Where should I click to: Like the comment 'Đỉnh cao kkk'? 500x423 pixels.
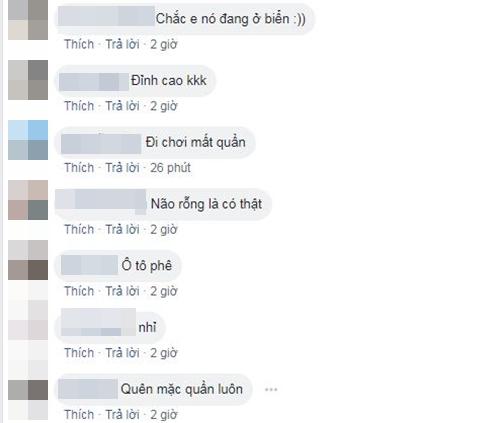click(x=79, y=106)
